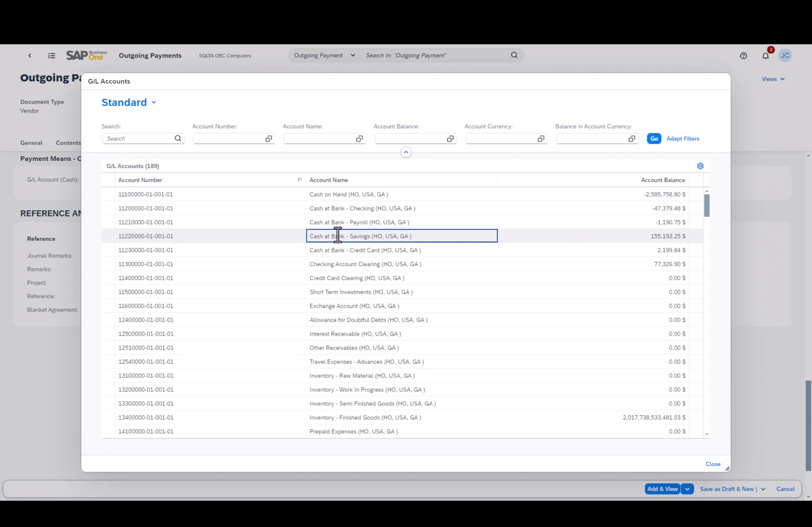Click the back arrow in the header
The width and height of the screenshot is (812, 527).
point(30,55)
